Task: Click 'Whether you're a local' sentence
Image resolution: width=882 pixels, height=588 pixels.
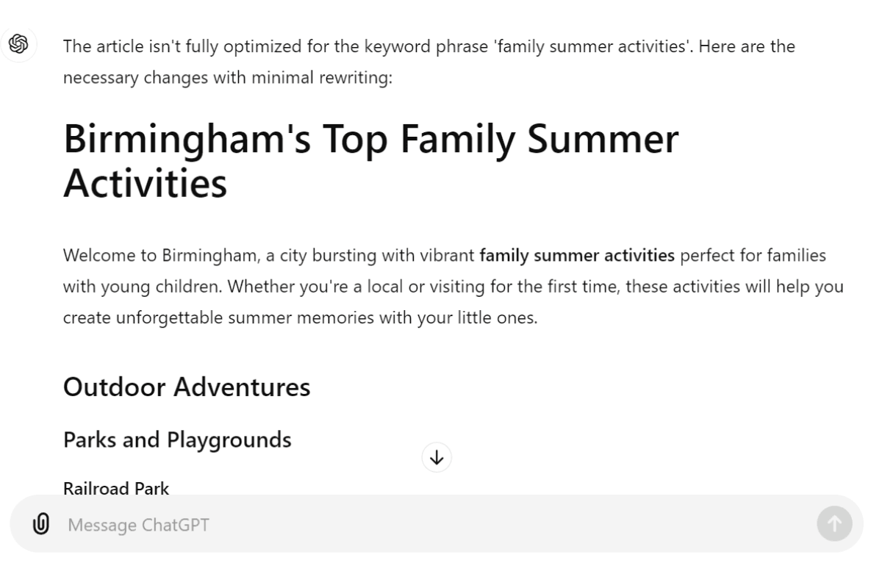Action: (x=313, y=287)
